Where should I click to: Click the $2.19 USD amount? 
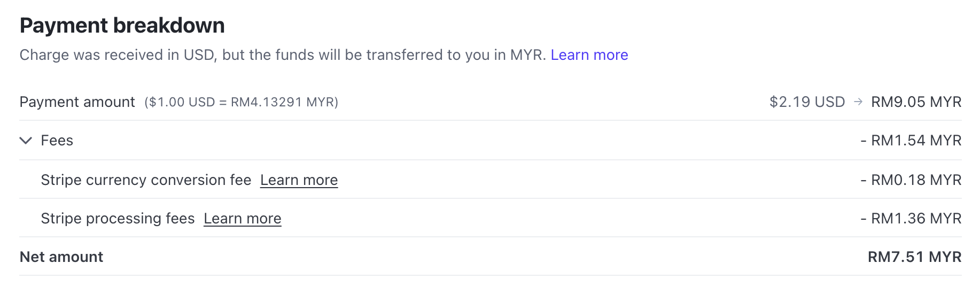tap(807, 102)
